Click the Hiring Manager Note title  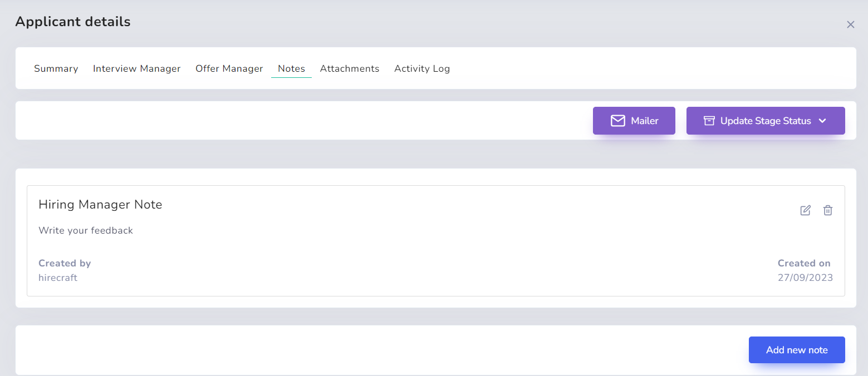point(100,204)
